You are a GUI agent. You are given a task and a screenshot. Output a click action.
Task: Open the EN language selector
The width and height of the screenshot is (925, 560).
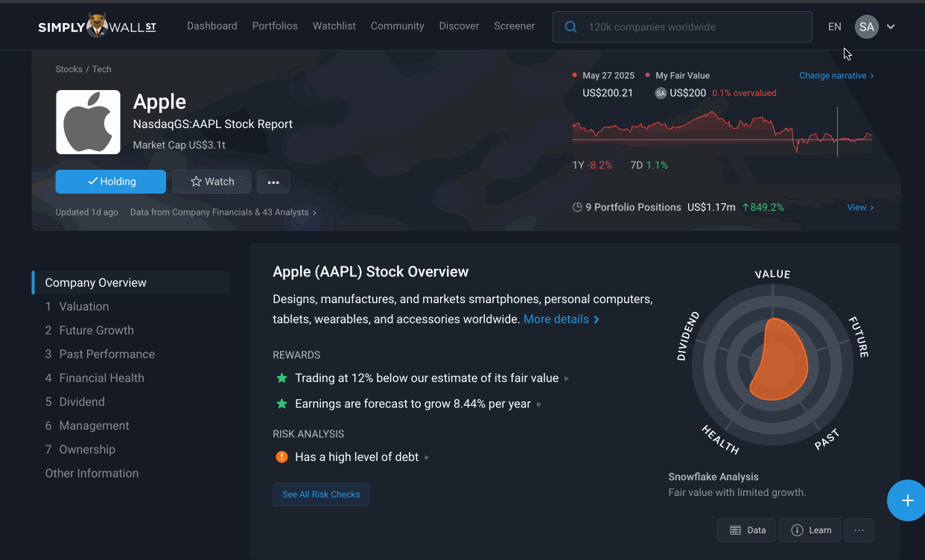tap(835, 27)
